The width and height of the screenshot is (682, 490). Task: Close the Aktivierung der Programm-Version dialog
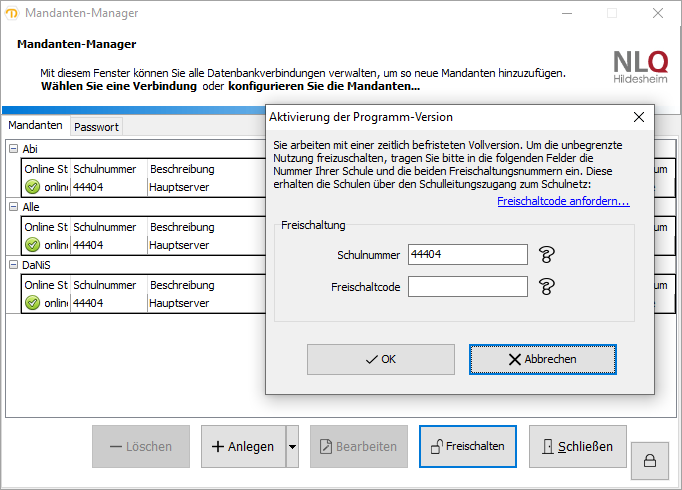[639, 117]
